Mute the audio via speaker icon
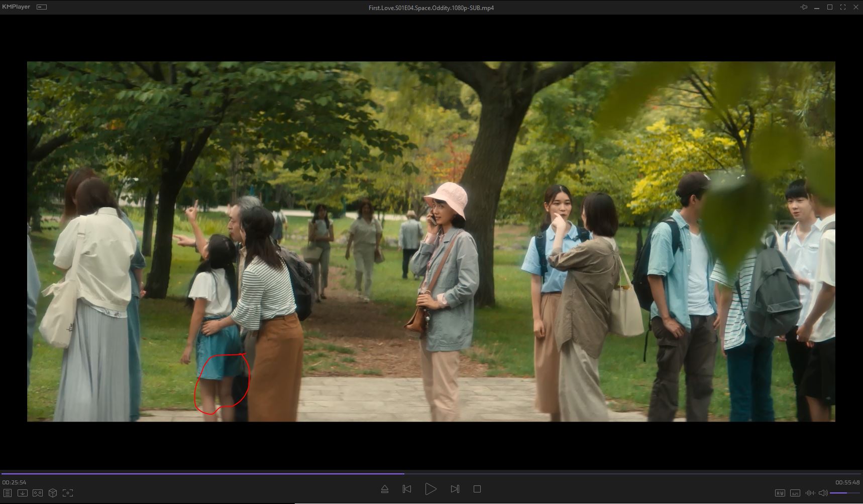The image size is (863, 504). pyautogui.click(x=823, y=493)
